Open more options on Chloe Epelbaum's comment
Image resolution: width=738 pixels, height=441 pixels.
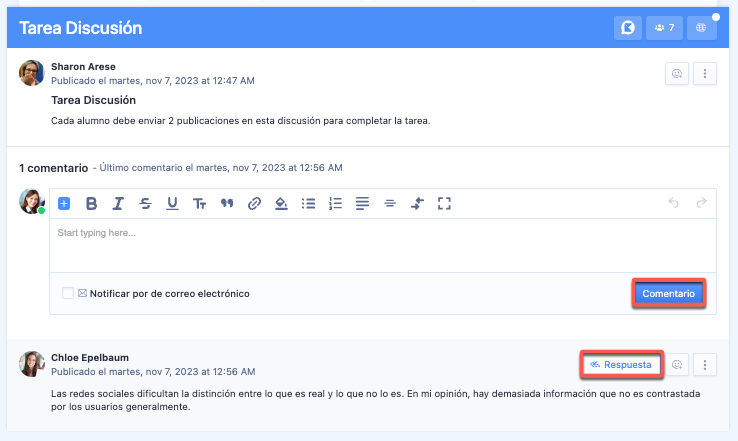click(706, 365)
